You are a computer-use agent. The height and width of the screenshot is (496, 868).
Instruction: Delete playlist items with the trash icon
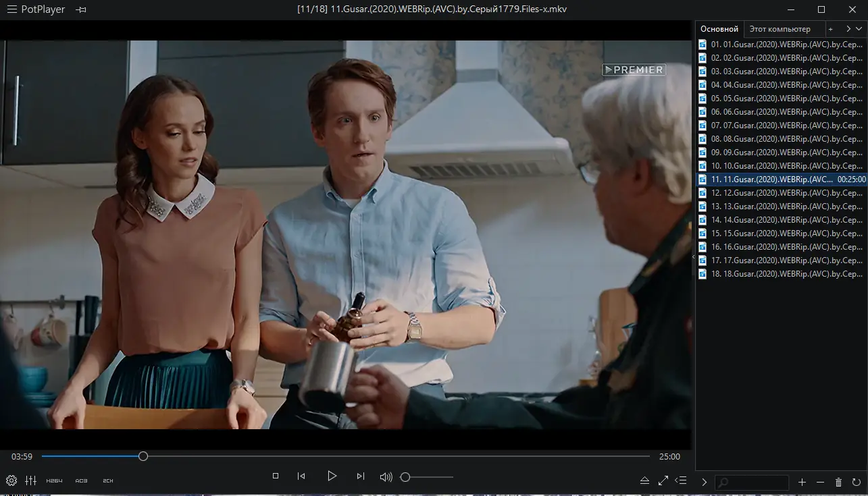[x=838, y=482]
